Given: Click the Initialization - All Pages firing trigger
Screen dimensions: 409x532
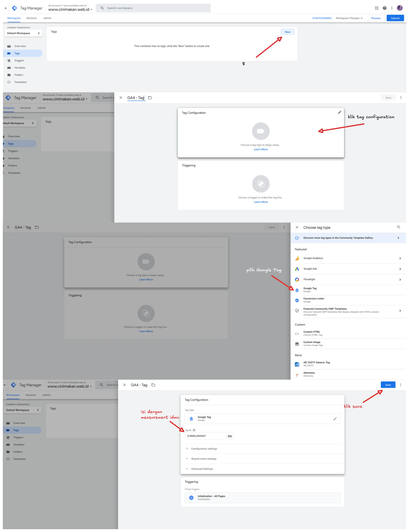Looking at the screenshot, I should [262, 497].
